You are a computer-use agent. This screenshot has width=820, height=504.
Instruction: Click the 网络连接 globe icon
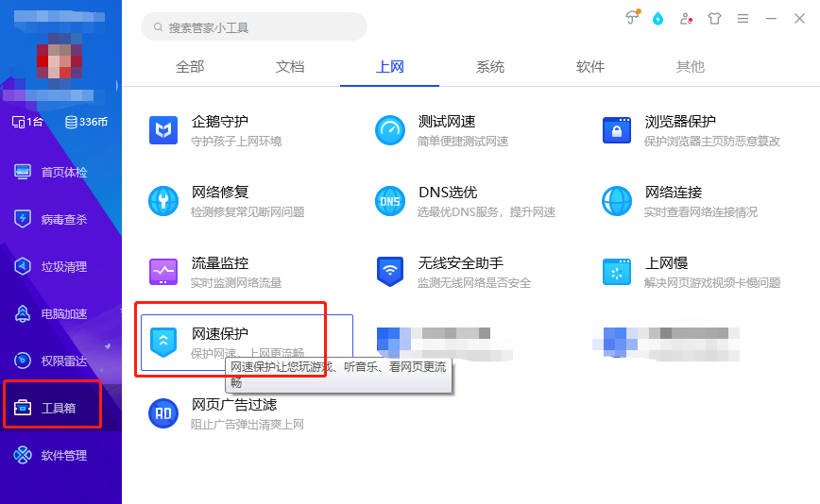pos(617,201)
